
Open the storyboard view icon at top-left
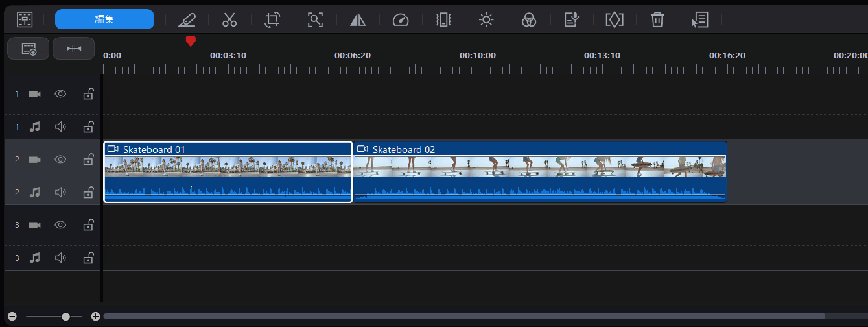[x=25, y=19]
